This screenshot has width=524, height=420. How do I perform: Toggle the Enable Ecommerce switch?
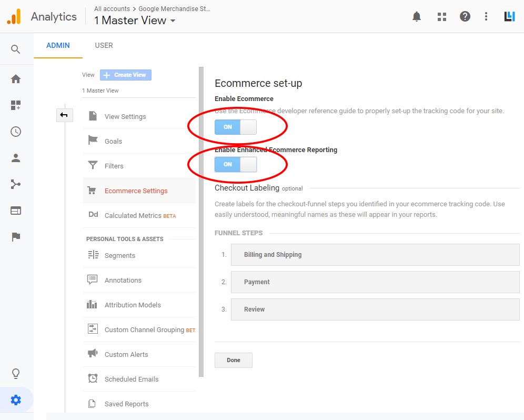coord(235,127)
